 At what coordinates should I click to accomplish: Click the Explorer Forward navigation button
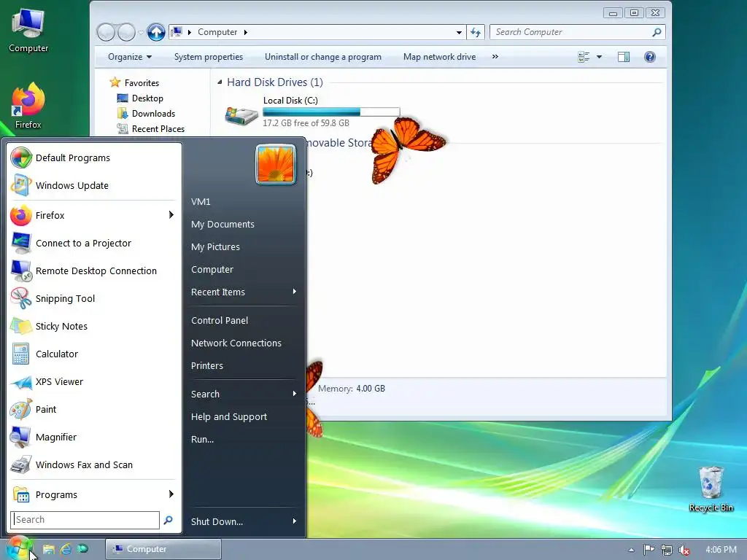(x=126, y=32)
